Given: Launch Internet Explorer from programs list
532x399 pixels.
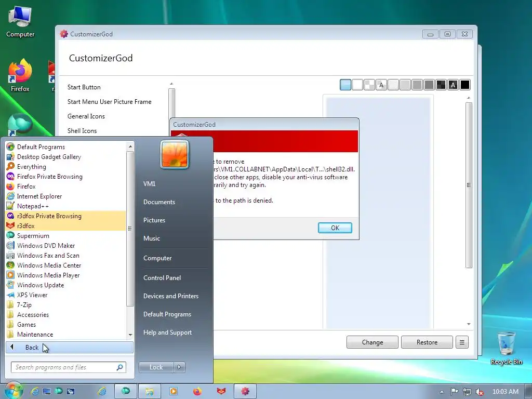Looking at the screenshot, I should tap(65, 196).
